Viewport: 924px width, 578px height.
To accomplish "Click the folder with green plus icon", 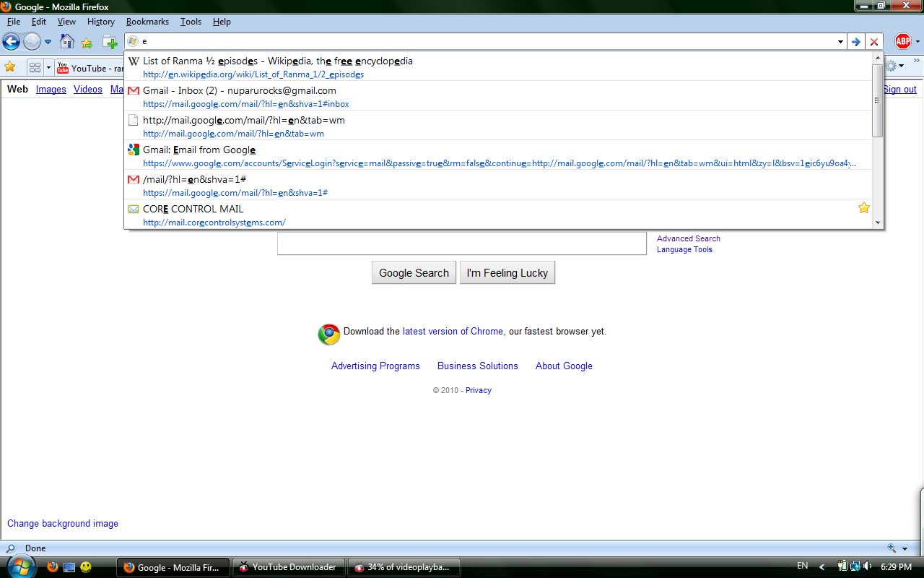I will pos(110,42).
